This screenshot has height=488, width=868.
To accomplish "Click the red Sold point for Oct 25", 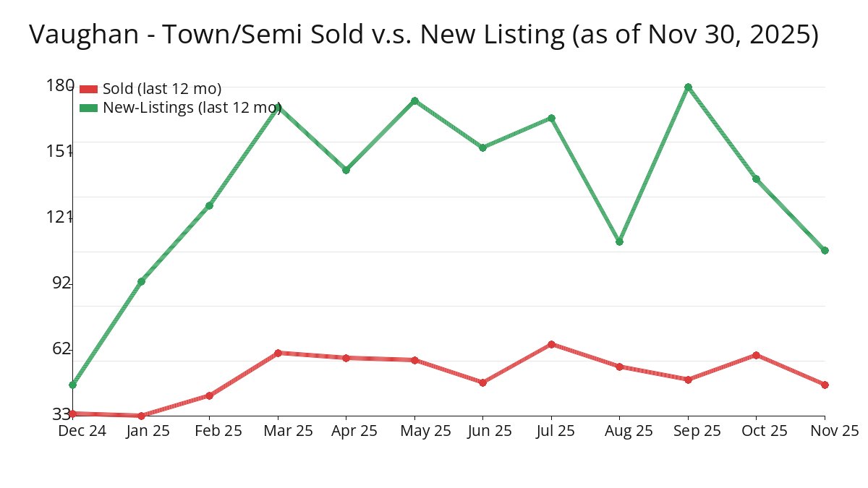I will pos(756,355).
